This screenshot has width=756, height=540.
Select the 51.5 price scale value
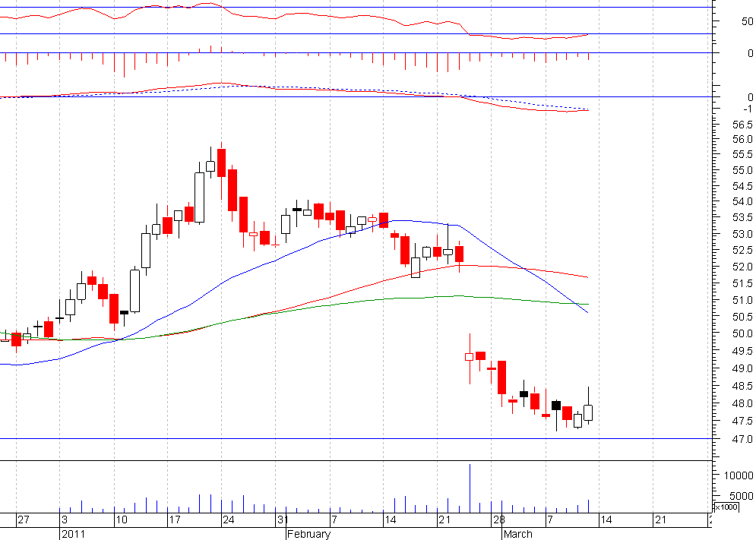point(742,283)
